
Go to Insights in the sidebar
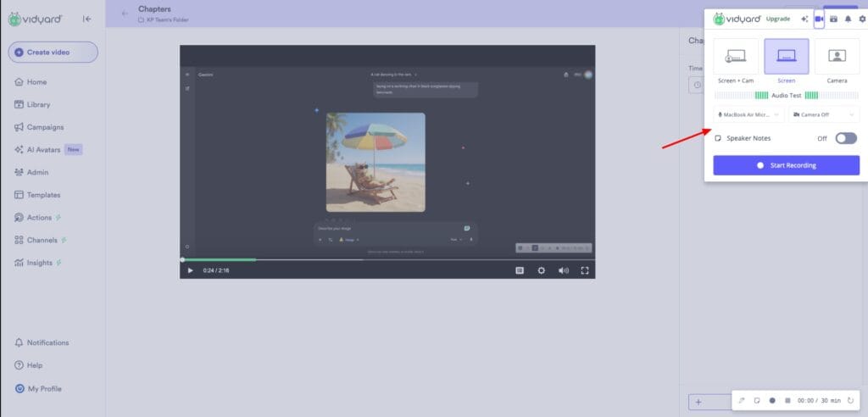click(39, 263)
